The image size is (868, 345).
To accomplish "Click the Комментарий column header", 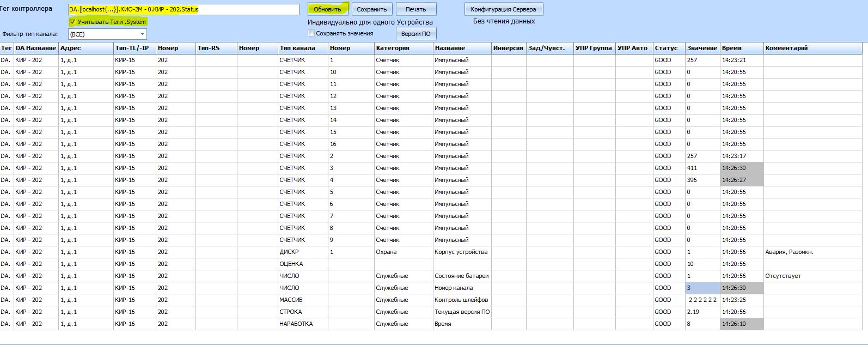I will [786, 48].
